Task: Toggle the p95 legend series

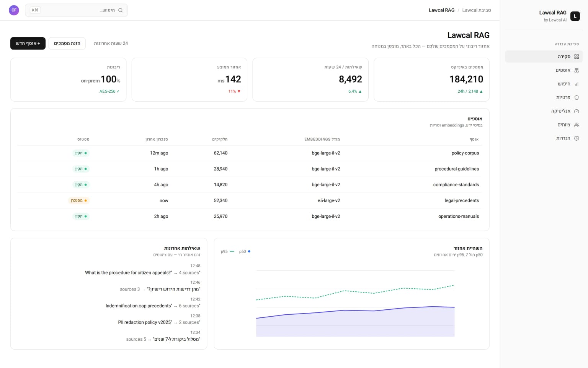Action: click(x=227, y=251)
